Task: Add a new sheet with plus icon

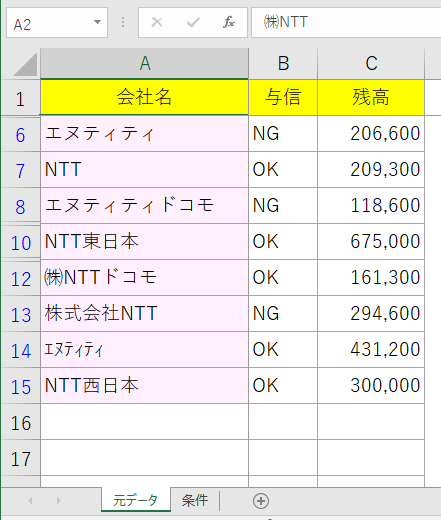Action: click(x=261, y=501)
